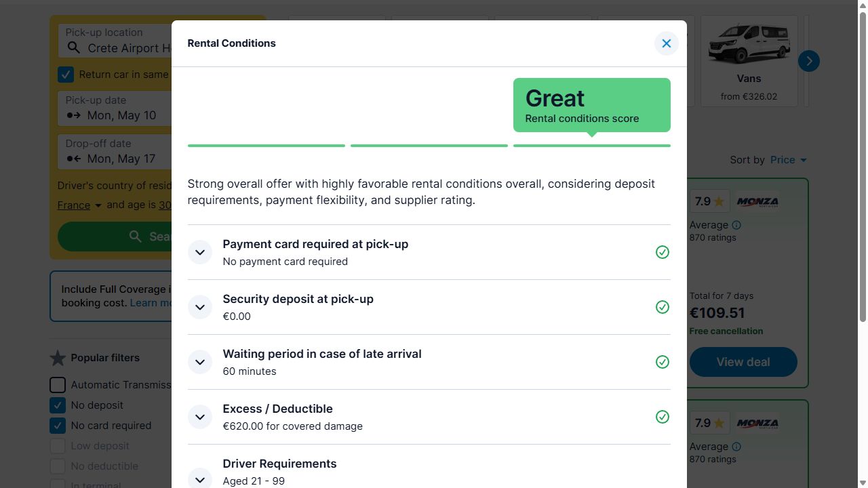Uncheck the No card required filter
The image size is (868, 488).
(x=58, y=426)
